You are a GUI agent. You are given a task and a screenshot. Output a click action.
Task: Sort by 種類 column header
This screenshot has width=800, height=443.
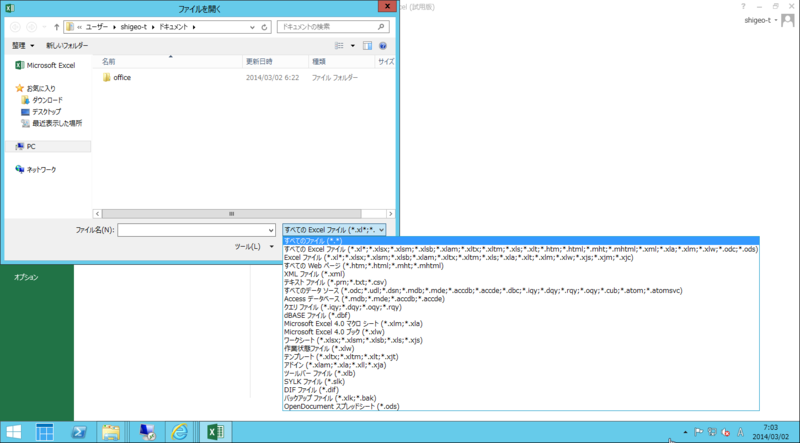click(x=341, y=61)
